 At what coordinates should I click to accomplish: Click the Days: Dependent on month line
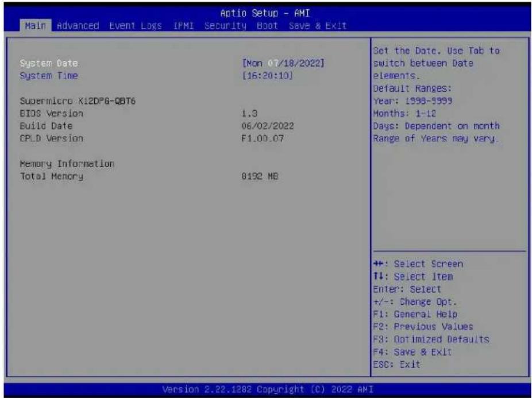(436, 126)
